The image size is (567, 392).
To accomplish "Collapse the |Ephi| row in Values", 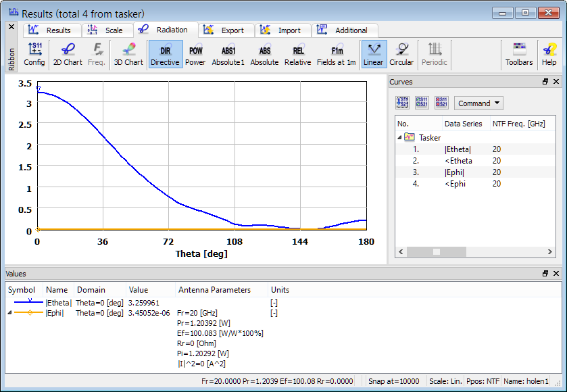I will tap(9, 313).
